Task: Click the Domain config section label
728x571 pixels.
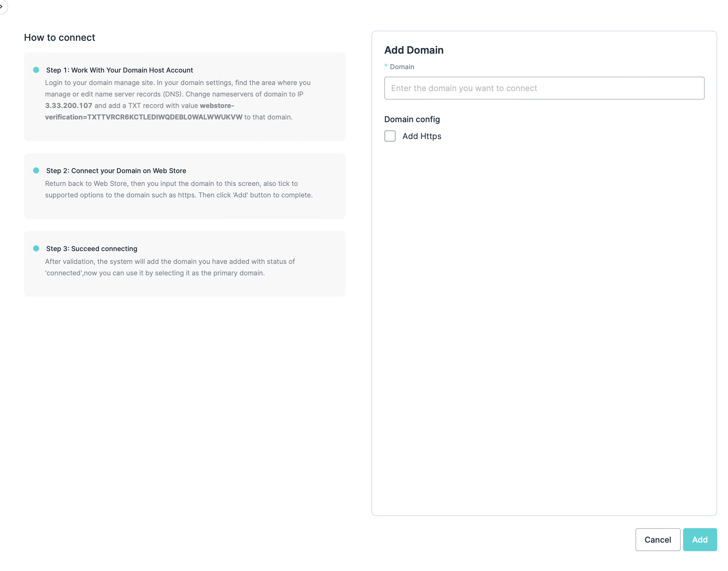Action: point(412,119)
